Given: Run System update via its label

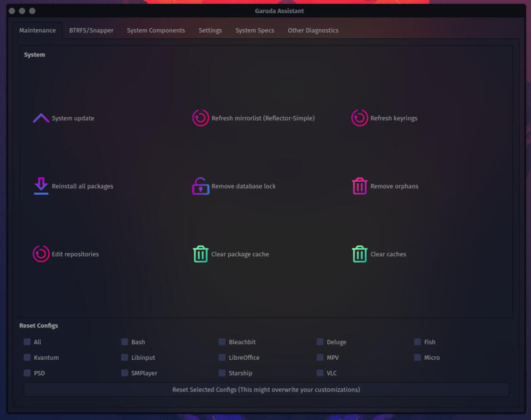Looking at the screenshot, I should pyautogui.click(x=73, y=118).
